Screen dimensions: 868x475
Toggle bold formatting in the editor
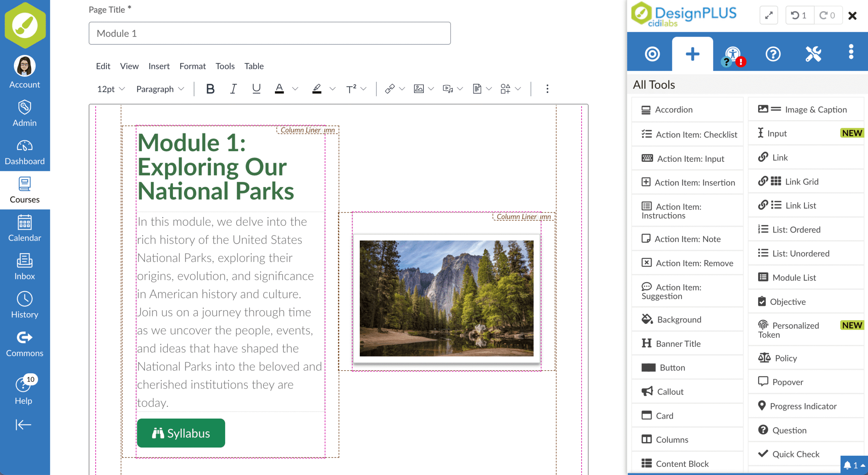(x=210, y=89)
